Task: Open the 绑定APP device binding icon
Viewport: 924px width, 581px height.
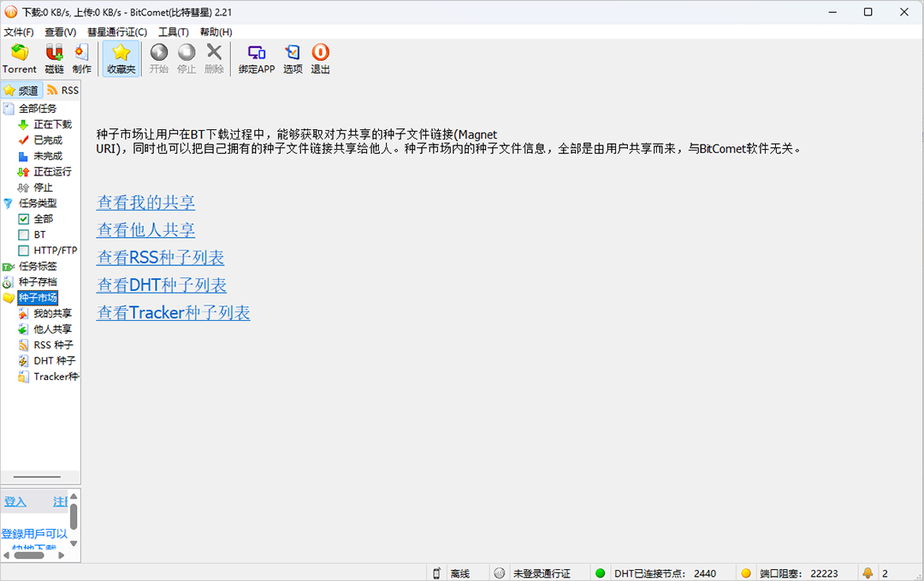Action: pyautogui.click(x=257, y=58)
